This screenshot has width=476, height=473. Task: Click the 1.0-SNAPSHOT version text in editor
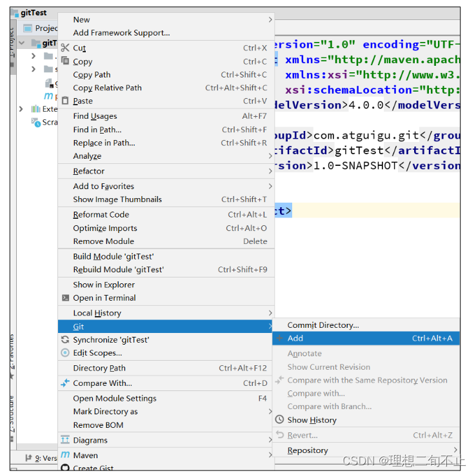[355, 166]
